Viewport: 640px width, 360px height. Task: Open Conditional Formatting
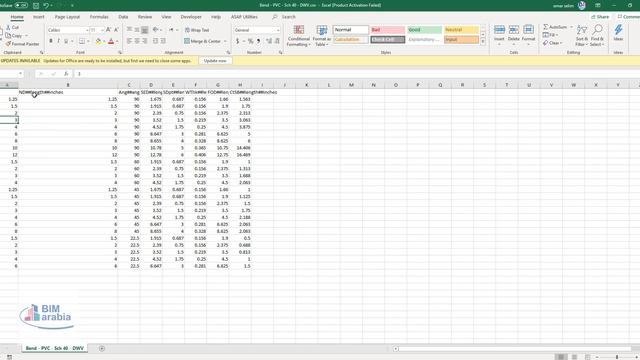click(299, 36)
